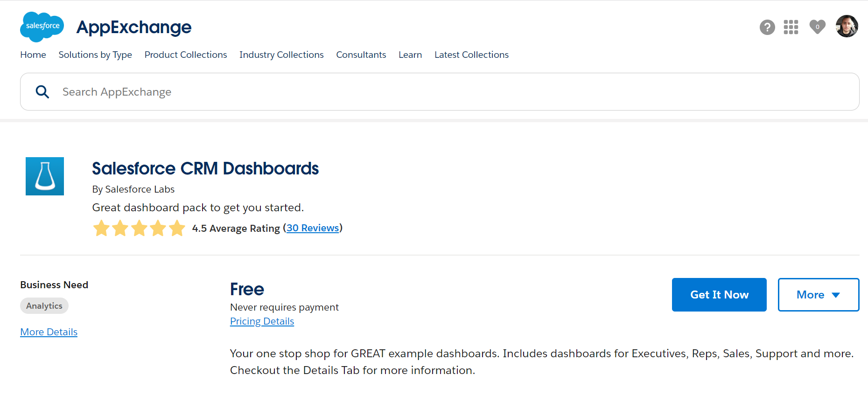Click the first rating star
Image resolution: width=868 pixels, height=409 pixels.
click(101, 228)
